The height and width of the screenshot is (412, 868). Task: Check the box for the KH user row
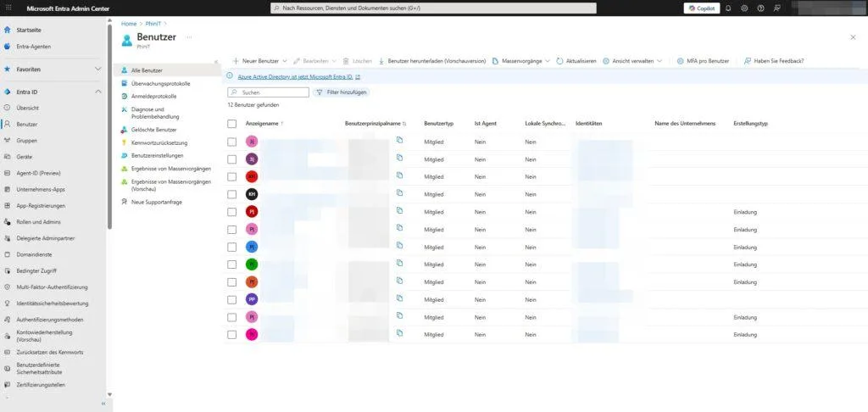(232, 194)
